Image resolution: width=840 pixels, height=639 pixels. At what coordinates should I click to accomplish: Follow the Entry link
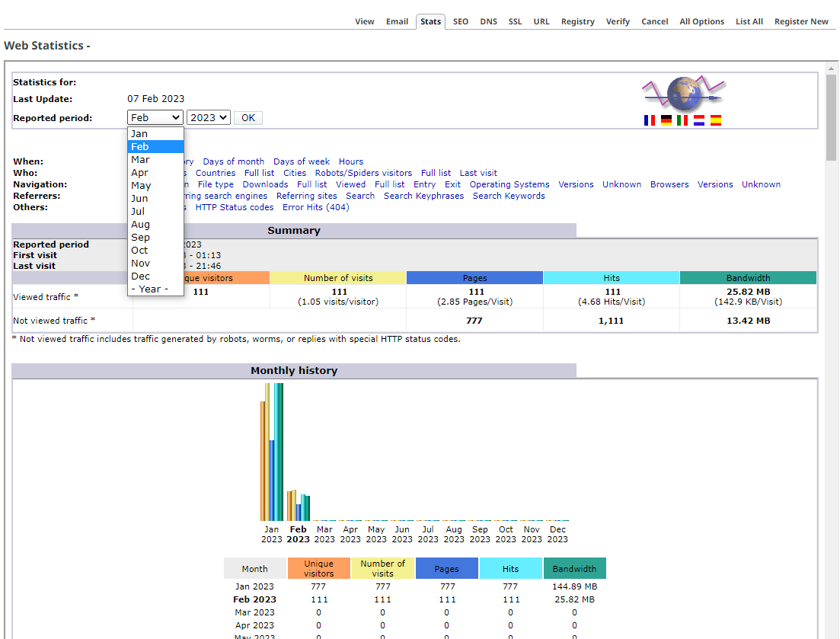[424, 184]
